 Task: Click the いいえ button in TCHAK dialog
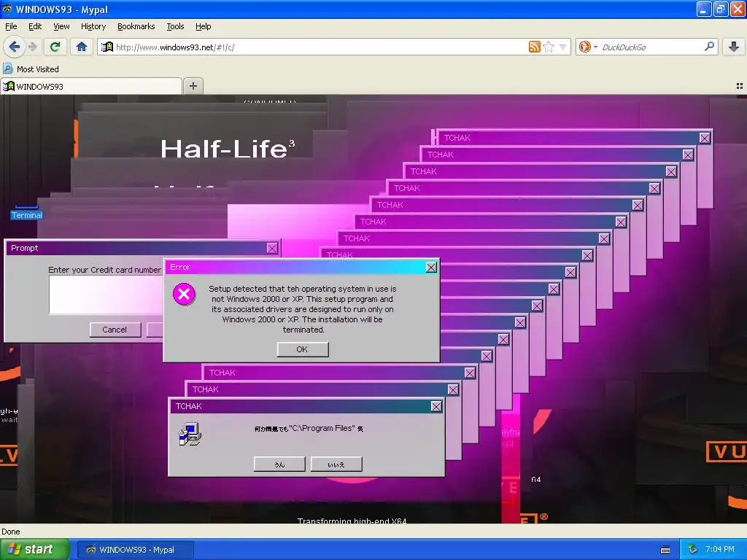tap(336, 464)
